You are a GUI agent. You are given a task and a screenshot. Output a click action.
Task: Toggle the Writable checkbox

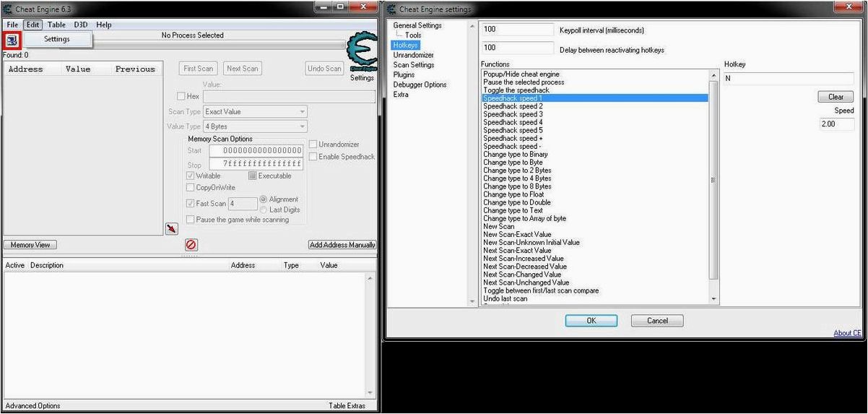pos(191,176)
